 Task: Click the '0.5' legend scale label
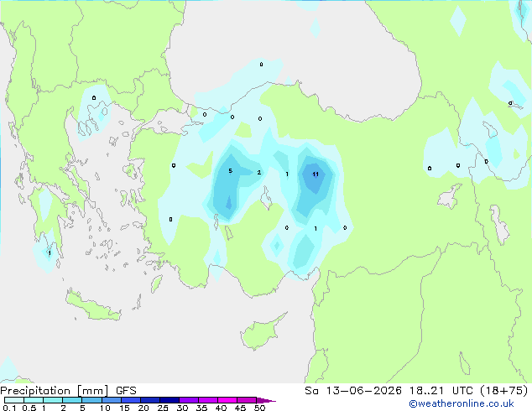click(x=29, y=408)
